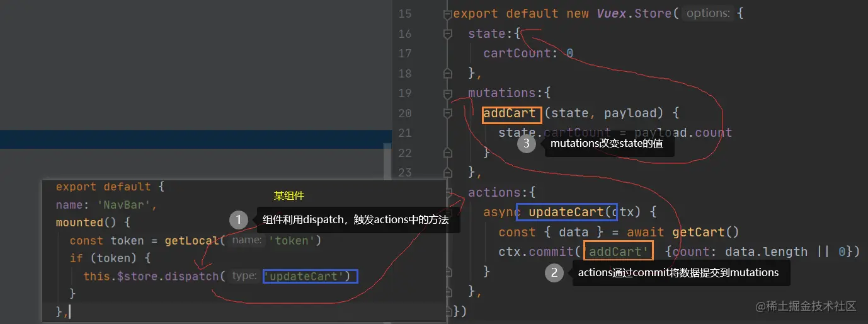Click line number 22 in the gutter
Screen dimensions: 868x324
pos(405,153)
